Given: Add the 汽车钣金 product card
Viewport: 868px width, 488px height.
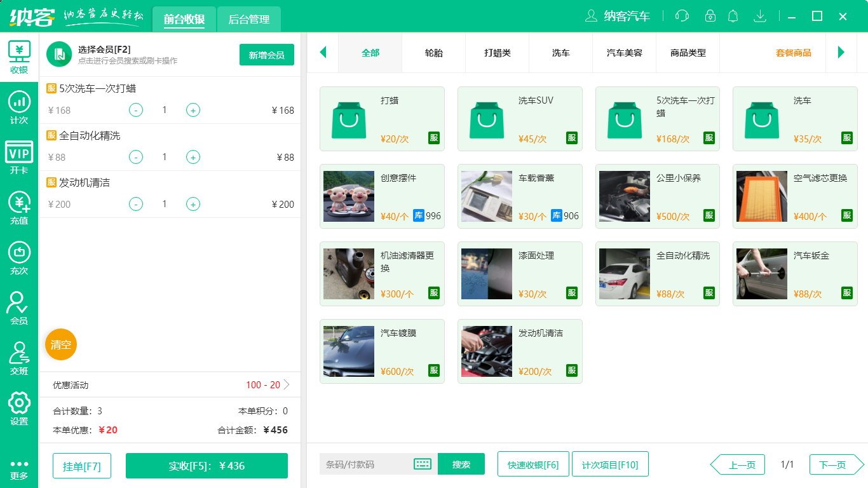Looking at the screenshot, I should 795,274.
